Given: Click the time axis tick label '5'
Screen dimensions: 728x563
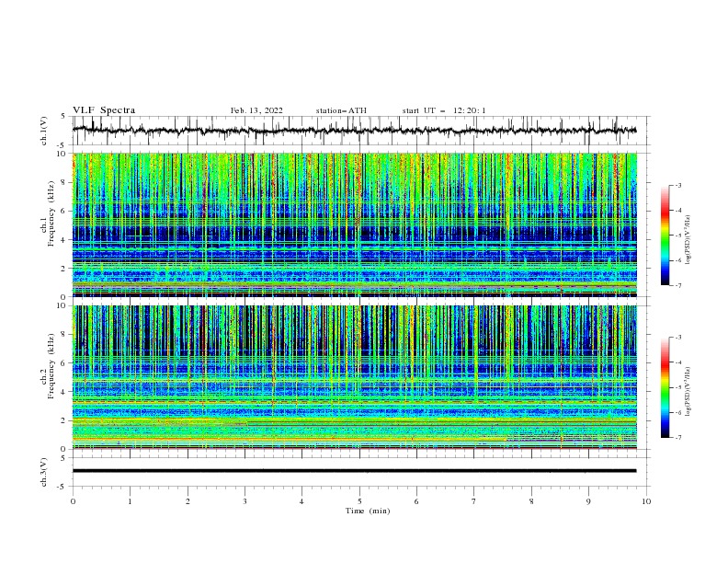Looking at the screenshot, I should pyautogui.click(x=359, y=501).
